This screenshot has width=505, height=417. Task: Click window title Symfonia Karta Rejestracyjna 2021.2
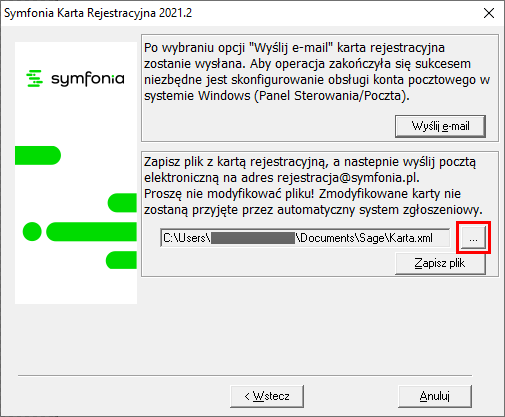98,13
